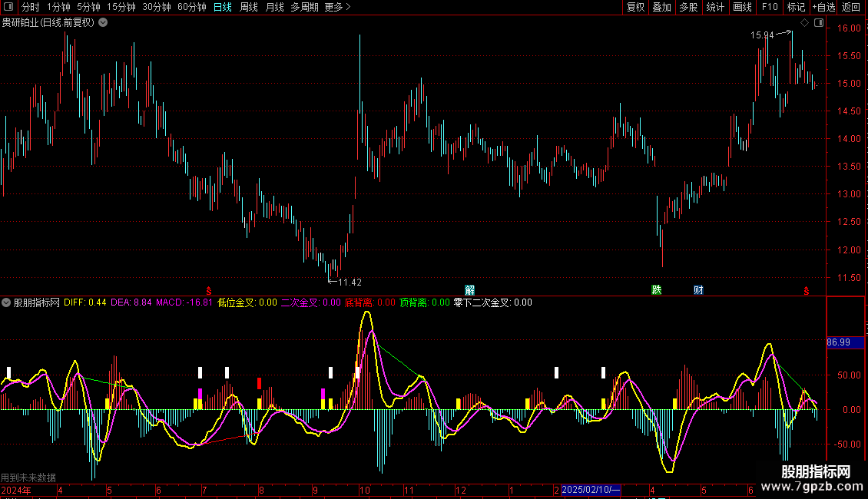Viewport: 868px width, 499px height.
Task: Click the DIFF: 0.44 readout
Action: click(x=84, y=302)
